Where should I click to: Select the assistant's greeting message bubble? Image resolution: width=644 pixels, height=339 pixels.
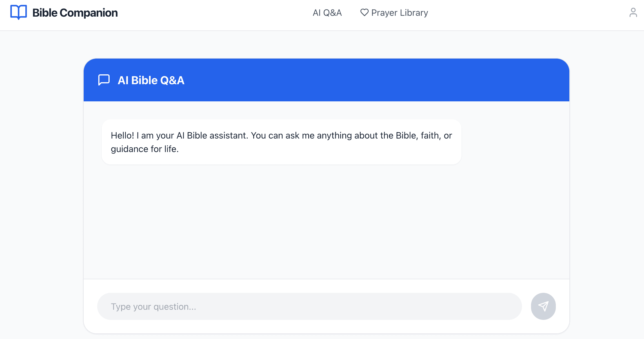(281, 142)
